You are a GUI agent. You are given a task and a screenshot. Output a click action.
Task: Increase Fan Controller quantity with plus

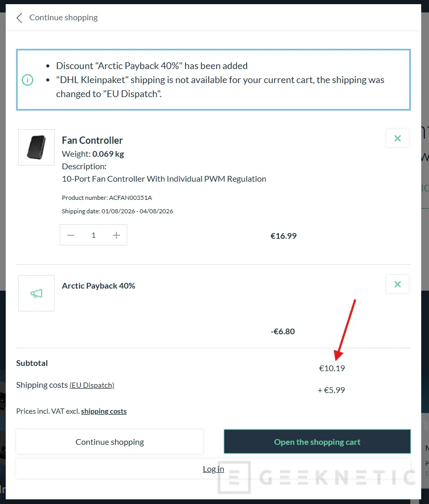click(x=116, y=235)
